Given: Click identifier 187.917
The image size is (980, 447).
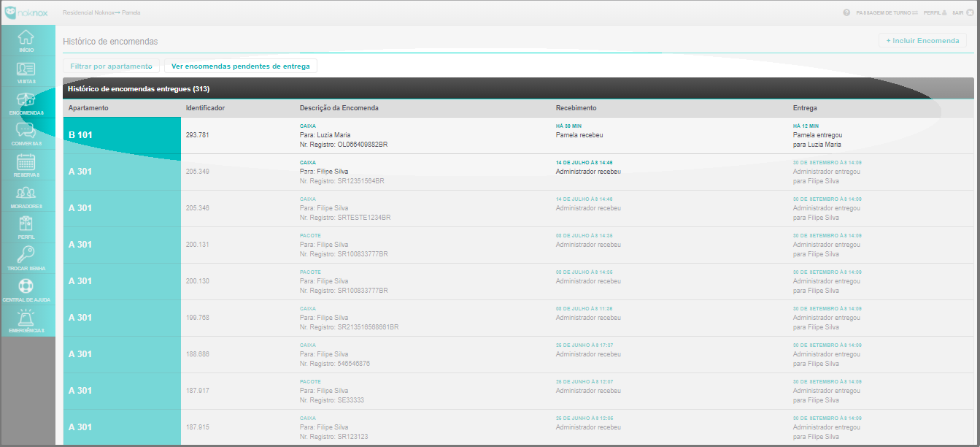Looking at the screenshot, I should tap(198, 391).
